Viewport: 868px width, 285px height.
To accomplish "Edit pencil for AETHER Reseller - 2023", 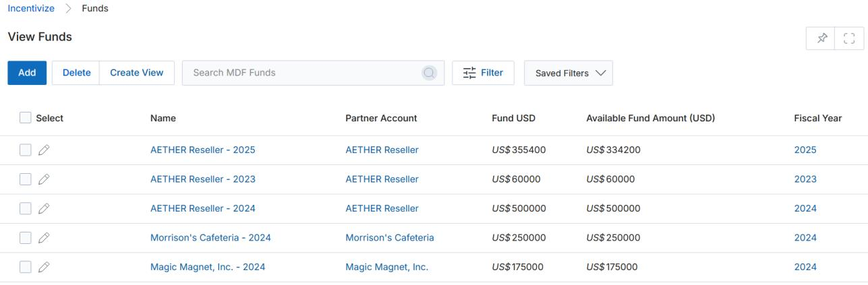I will pos(44,179).
